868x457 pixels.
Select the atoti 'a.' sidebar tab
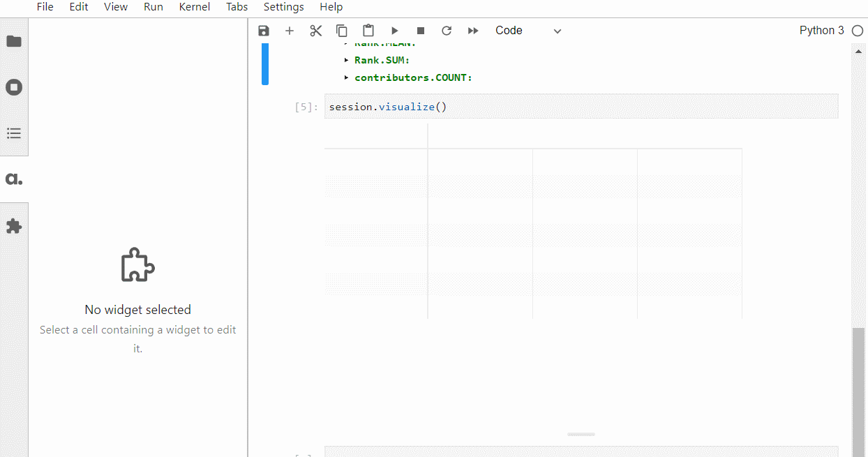(14, 179)
